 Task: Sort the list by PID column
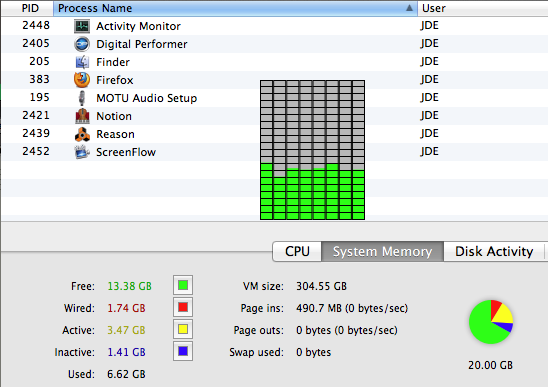[x=27, y=8]
